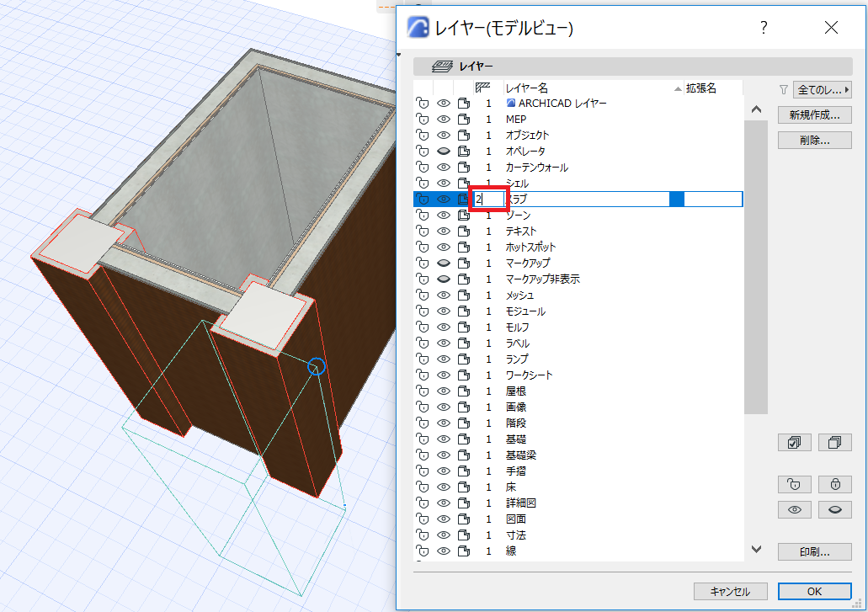Image resolution: width=868 pixels, height=612 pixels.
Task: Switch solid/wireframe icon for ゾーン layer
Action: click(464, 216)
